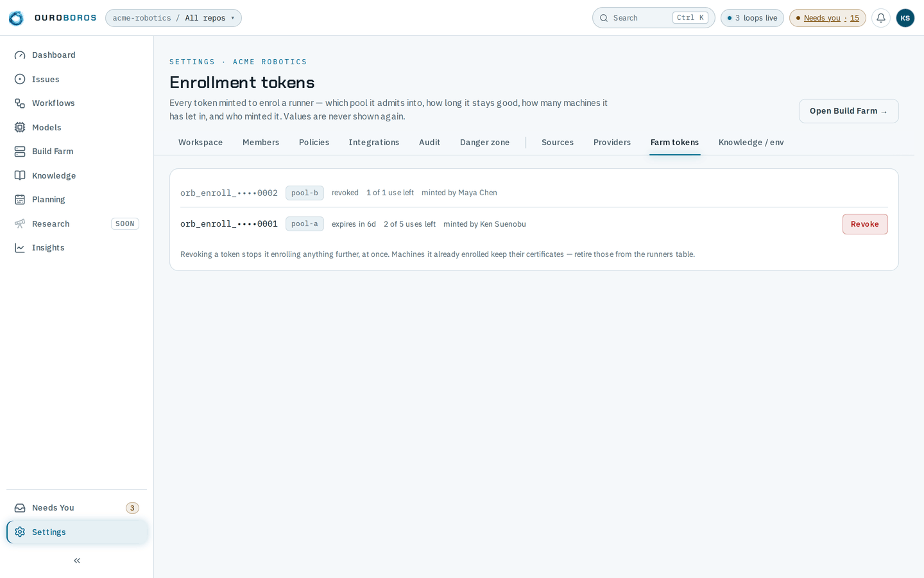Click the search magnifier icon
The width and height of the screenshot is (924, 578).
tap(604, 18)
